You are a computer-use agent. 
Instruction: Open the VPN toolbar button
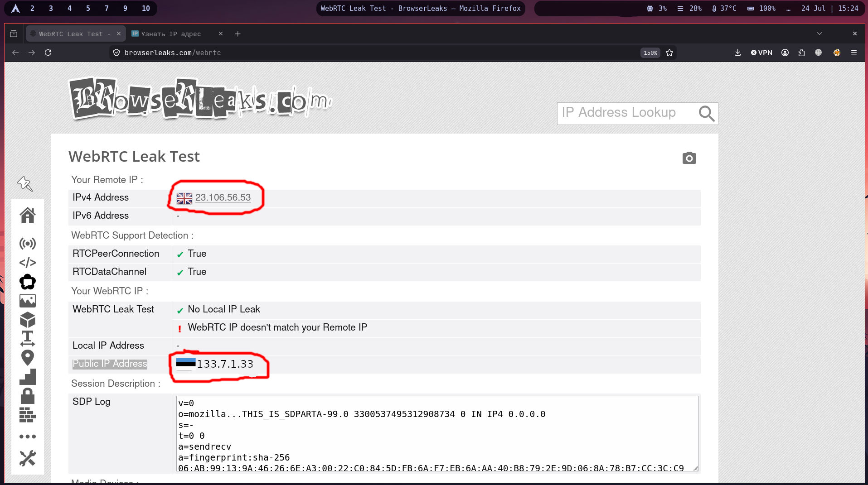761,53
